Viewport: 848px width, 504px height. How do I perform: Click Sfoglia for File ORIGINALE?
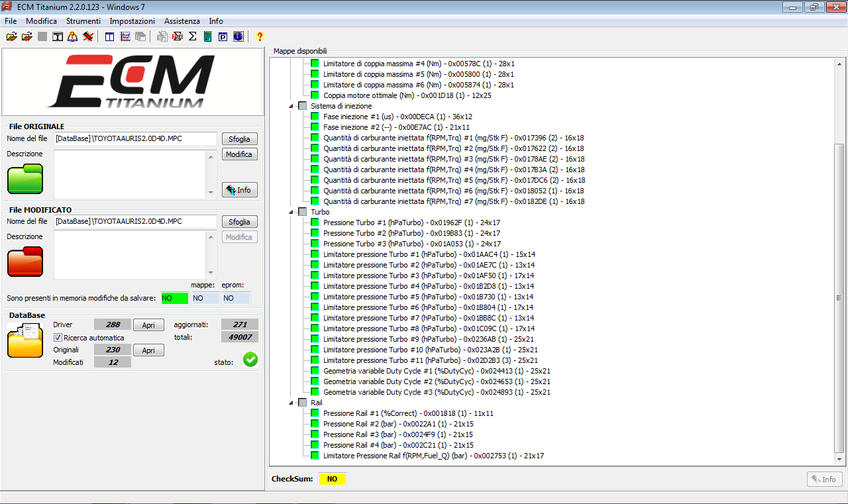[239, 139]
